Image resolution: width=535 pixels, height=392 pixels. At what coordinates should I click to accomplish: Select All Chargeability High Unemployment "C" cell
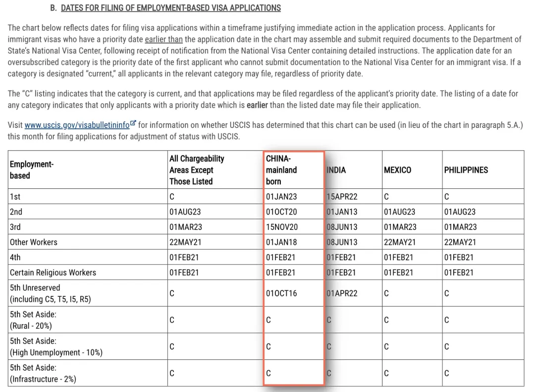coord(172,346)
